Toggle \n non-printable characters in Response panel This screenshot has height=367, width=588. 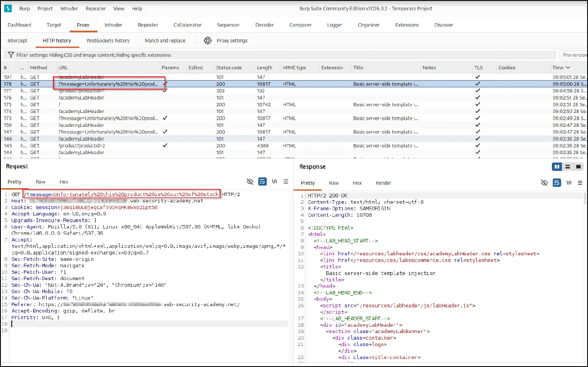[x=569, y=183]
